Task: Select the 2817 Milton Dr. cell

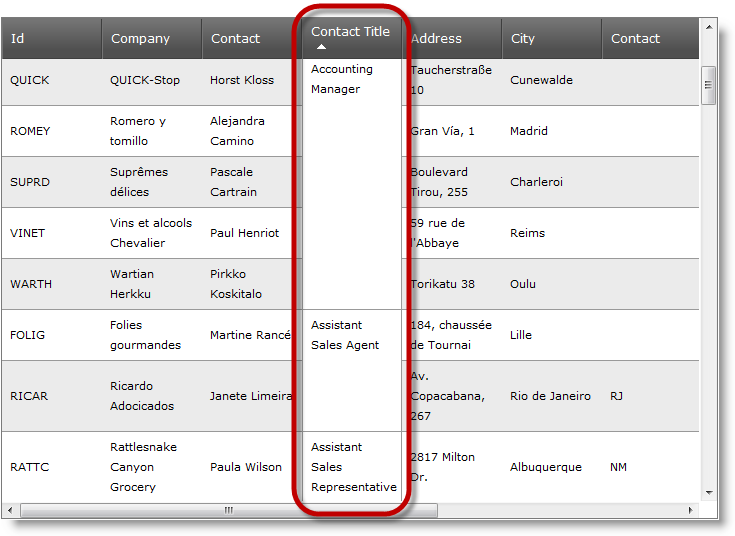Action: click(452, 467)
